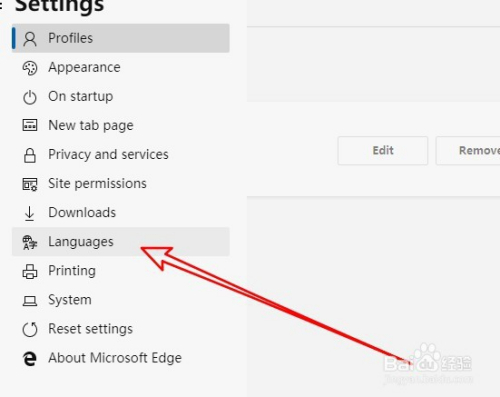The width and height of the screenshot is (500, 397).
Task: Click the On startup power icon
Action: [30, 97]
